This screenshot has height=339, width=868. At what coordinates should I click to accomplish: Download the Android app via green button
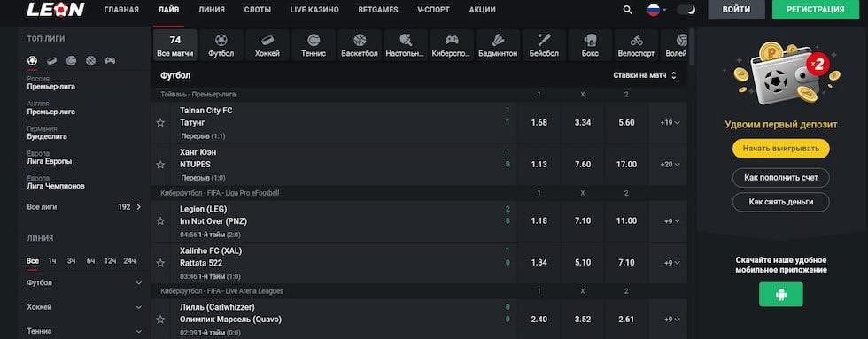click(780, 294)
